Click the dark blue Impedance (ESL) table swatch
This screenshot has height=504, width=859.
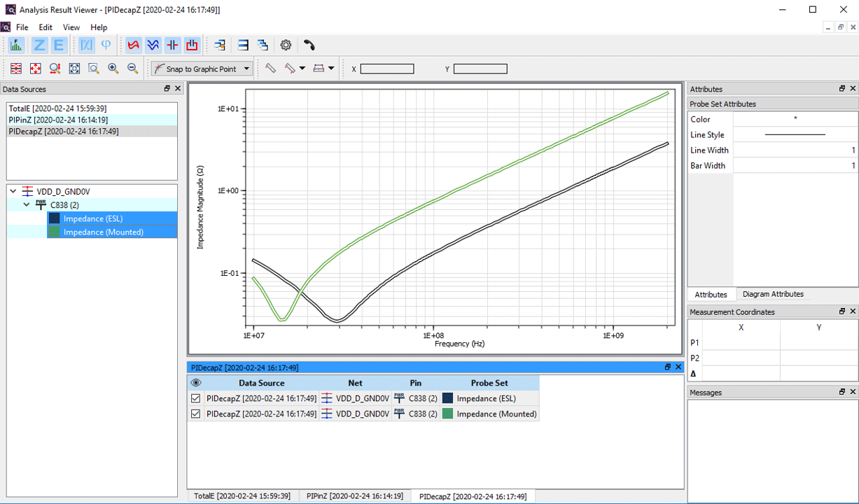447,398
